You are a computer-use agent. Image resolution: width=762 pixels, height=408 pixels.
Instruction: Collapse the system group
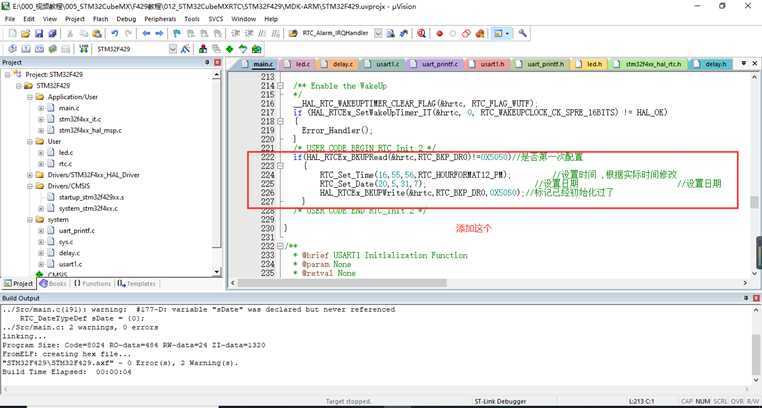pos(30,220)
